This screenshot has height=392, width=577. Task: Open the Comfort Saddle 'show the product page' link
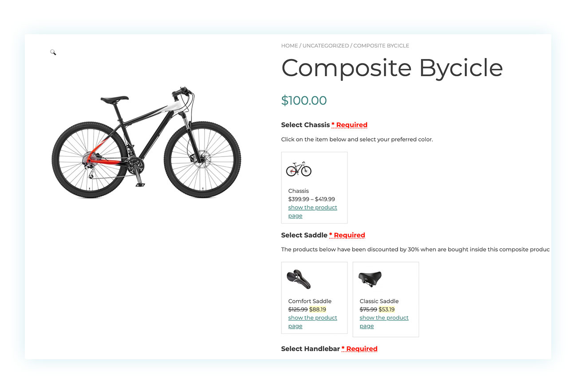point(312,322)
